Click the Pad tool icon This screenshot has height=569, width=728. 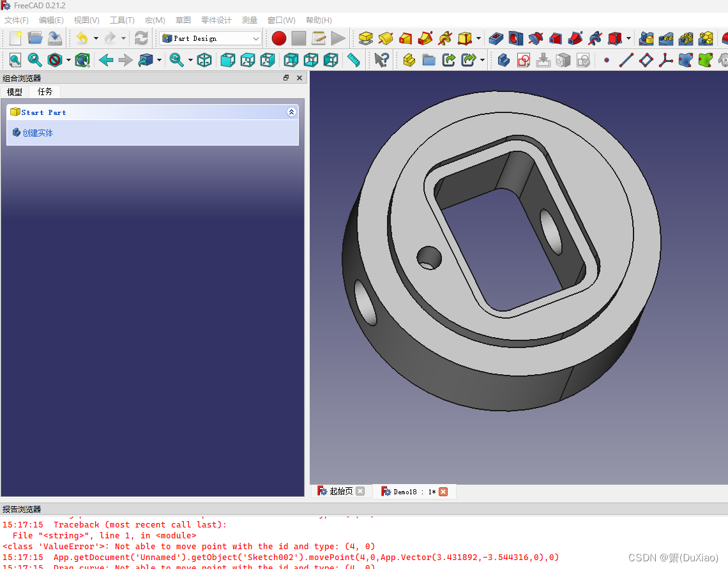366,38
